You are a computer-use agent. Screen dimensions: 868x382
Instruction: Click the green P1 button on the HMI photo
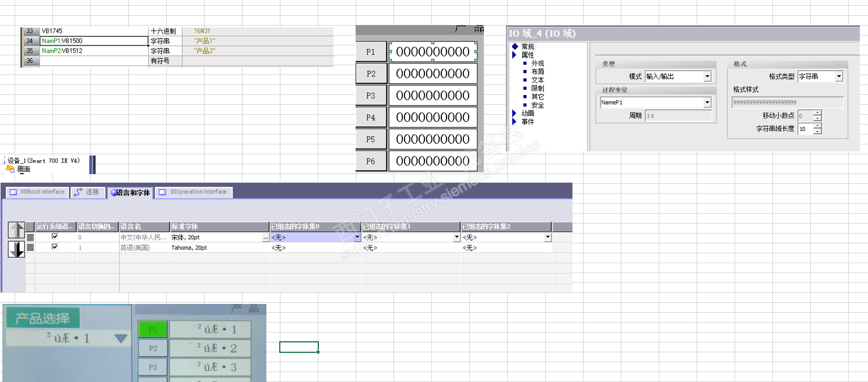[x=153, y=330]
